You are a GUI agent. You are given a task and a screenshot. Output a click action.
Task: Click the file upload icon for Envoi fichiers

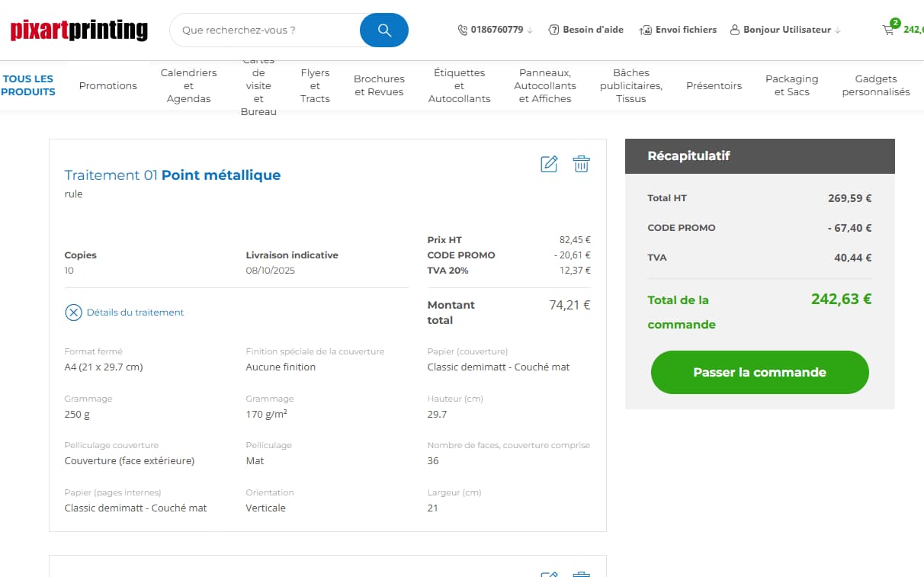tap(645, 30)
